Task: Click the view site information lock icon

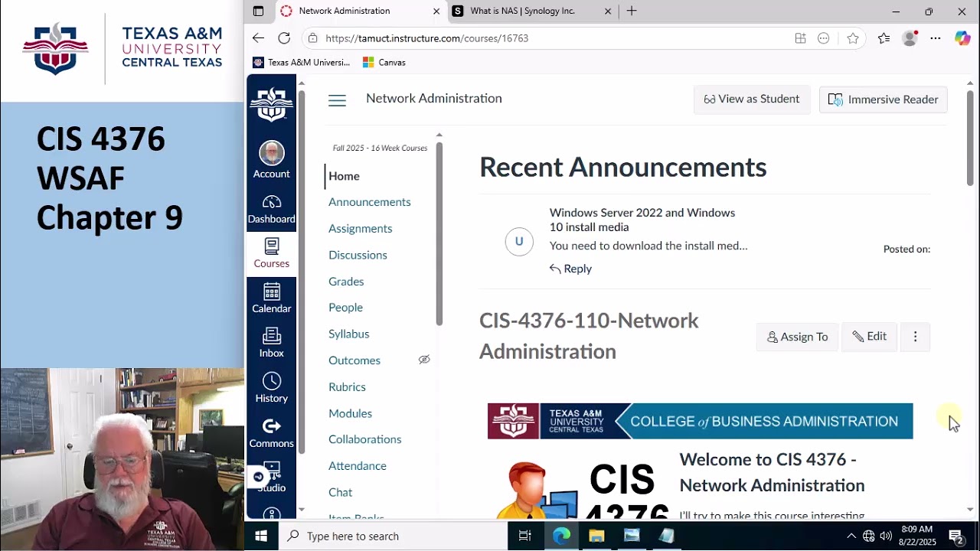Action: click(x=312, y=38)
